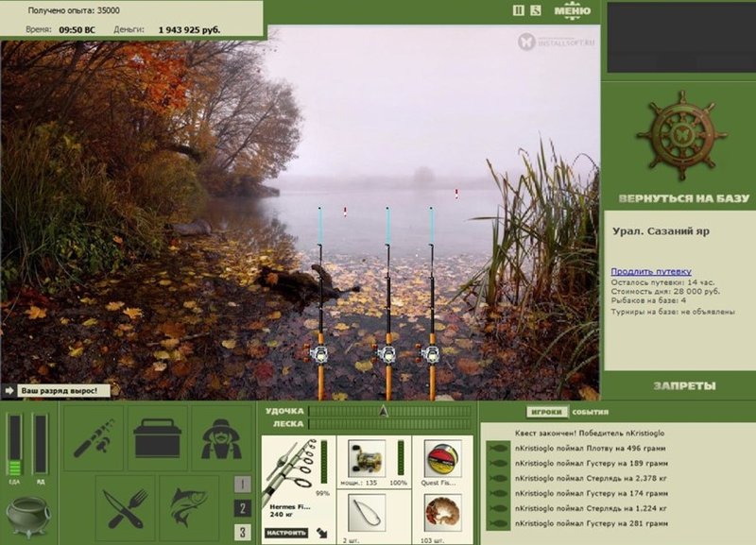Click the НАСТРОИТЬ button

click(x=286, y=533)
